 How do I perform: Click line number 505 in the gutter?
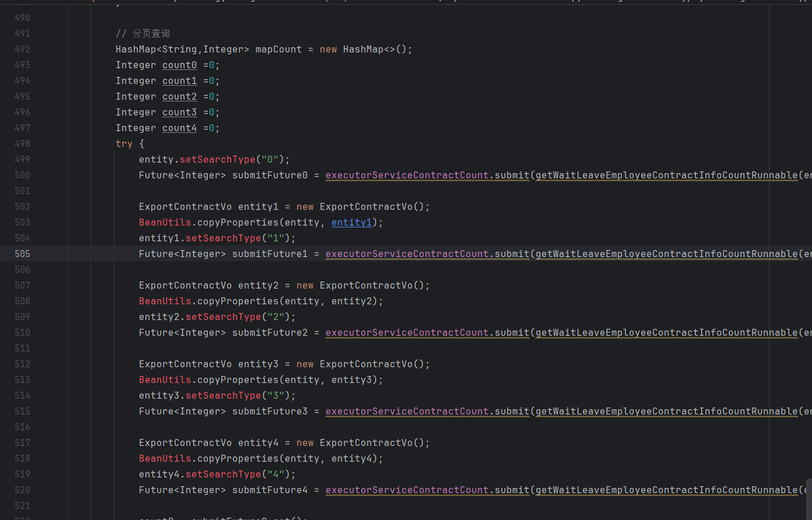22,254
